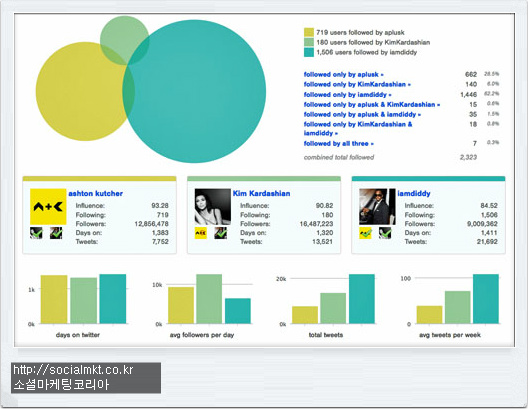Open 'followed only by KimKardashian & iamdiddy' link
Viewport: 528px width, 409px height.
(x=358, y=129)
